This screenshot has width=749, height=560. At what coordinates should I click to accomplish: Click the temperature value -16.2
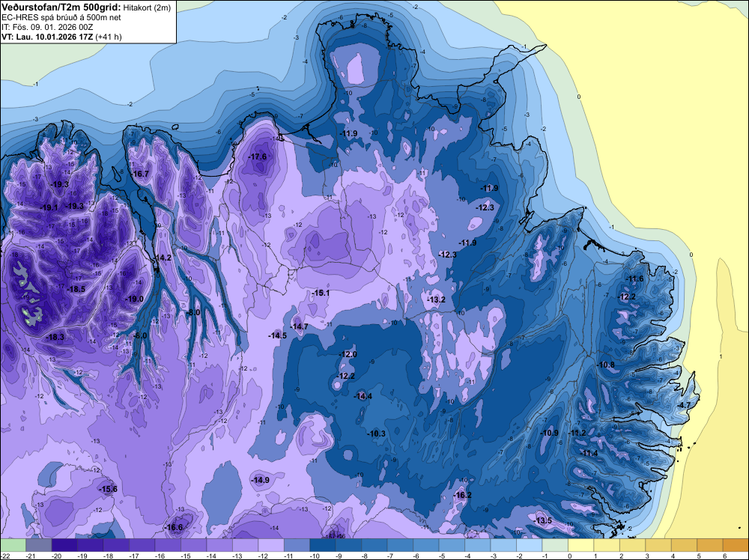pyautogui.click(x=462, y=495)
